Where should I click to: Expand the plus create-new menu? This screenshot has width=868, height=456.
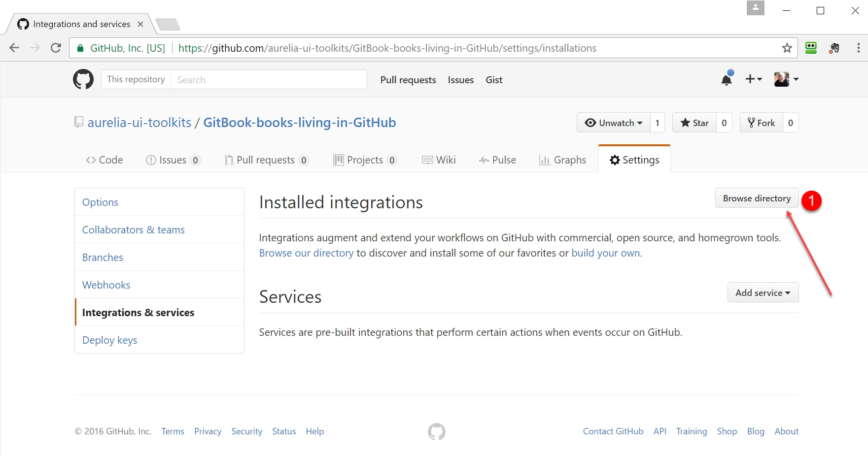coord(753,79)
